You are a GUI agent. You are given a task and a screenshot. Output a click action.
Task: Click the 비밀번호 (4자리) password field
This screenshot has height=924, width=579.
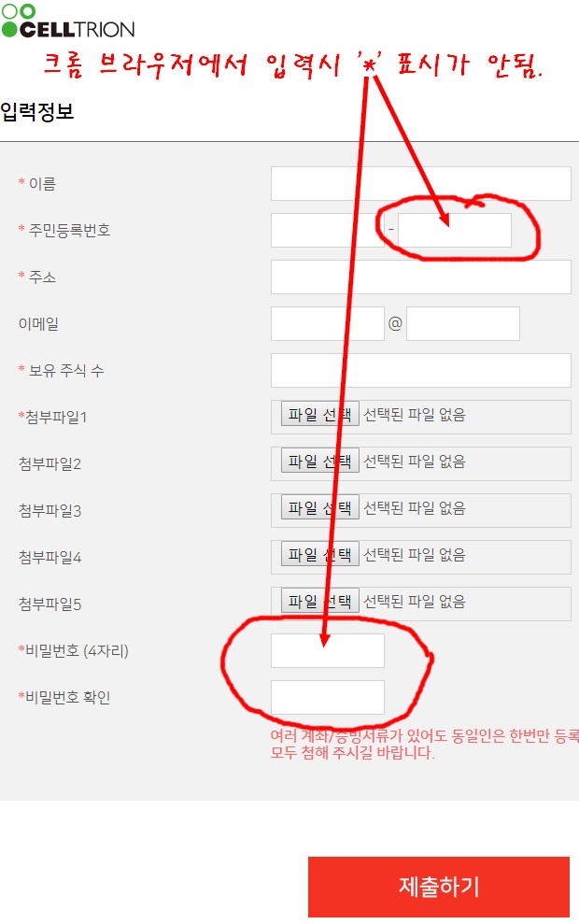[328, 650]
